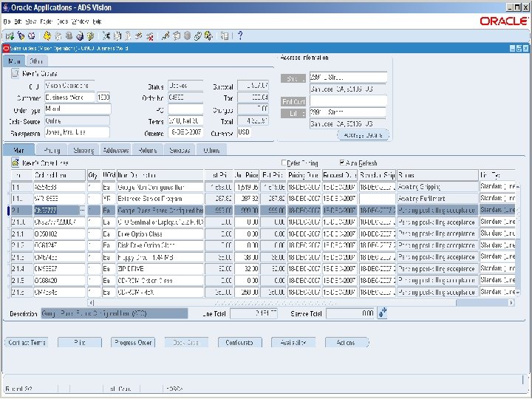The height and width of the screenshot is (399, 532).
Task: Click the Cut scissors toolbar icon
Action: 106,35
